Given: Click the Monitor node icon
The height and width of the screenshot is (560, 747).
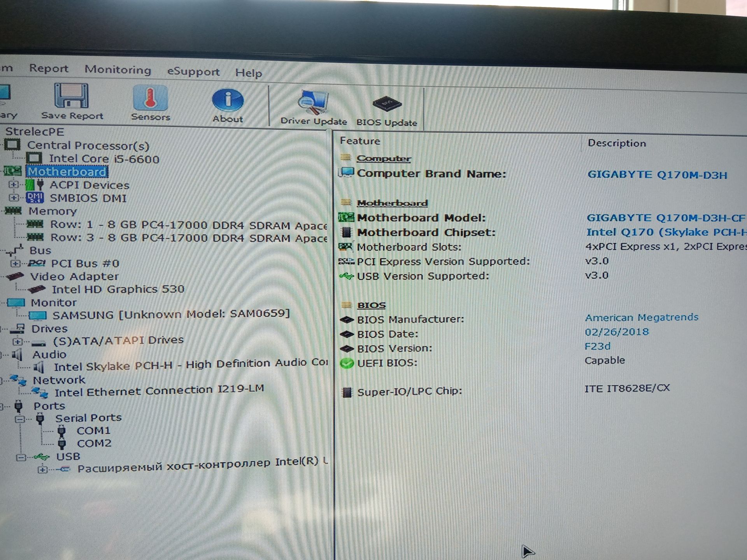Looking at the screenshot, I should [x=16, y=303].
